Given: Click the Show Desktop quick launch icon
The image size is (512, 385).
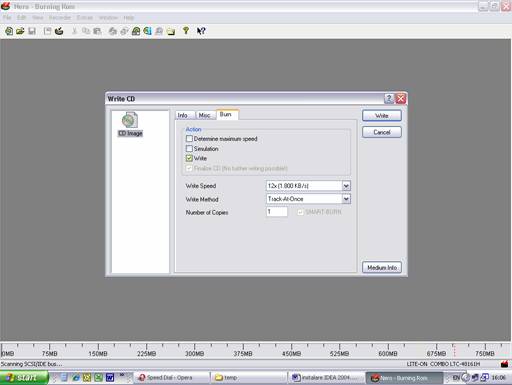Looking at the screenshot, I should (x=64, y=378).
